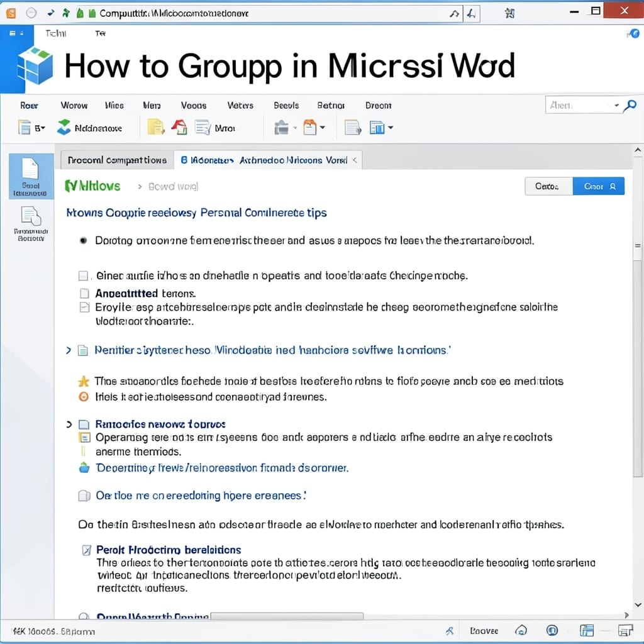Image resolution: width=644 pixels, height=644 pixels.
Task: Click the title bar refresh arrow icon
Action: pos(454,14)
